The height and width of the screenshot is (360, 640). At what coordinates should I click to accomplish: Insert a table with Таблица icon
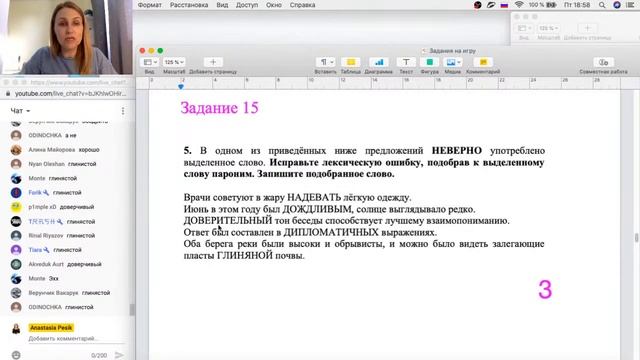pyautogui.click(x=351, y=62)
